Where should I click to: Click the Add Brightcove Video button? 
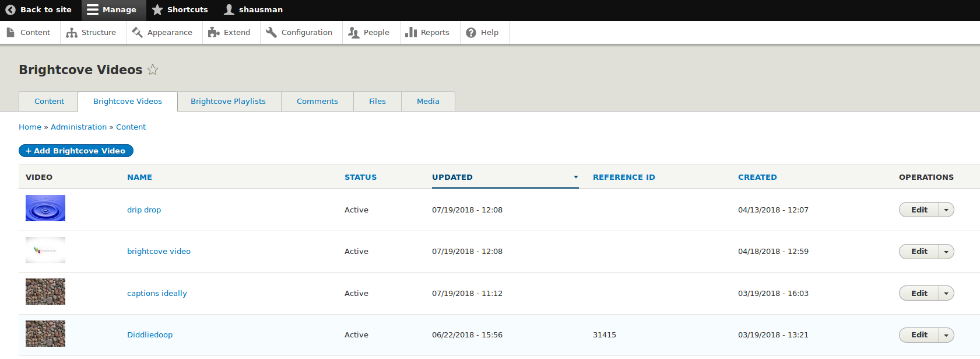tap(76, 151)
